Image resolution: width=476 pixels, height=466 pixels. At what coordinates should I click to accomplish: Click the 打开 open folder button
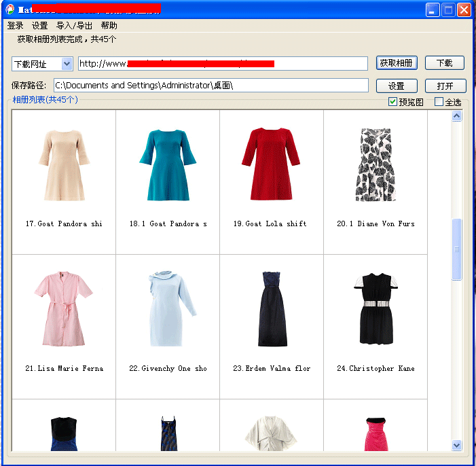coord(445,86)
